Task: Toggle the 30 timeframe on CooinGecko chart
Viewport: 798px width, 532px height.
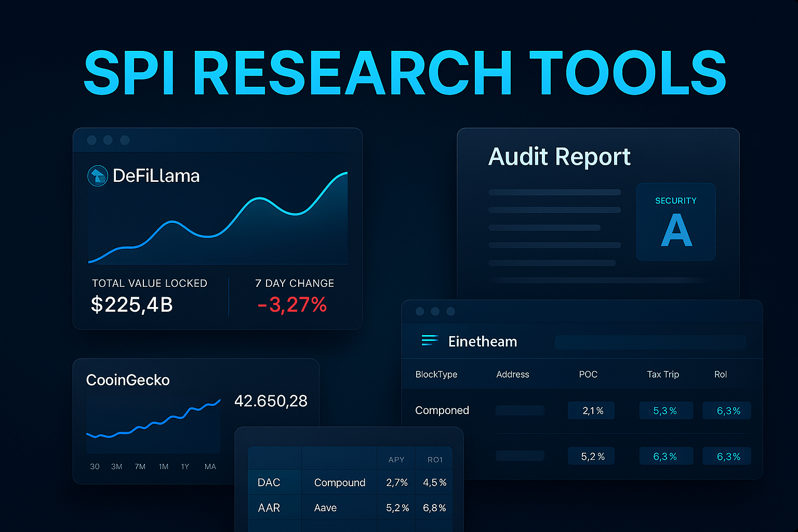Action: point(95,467)
